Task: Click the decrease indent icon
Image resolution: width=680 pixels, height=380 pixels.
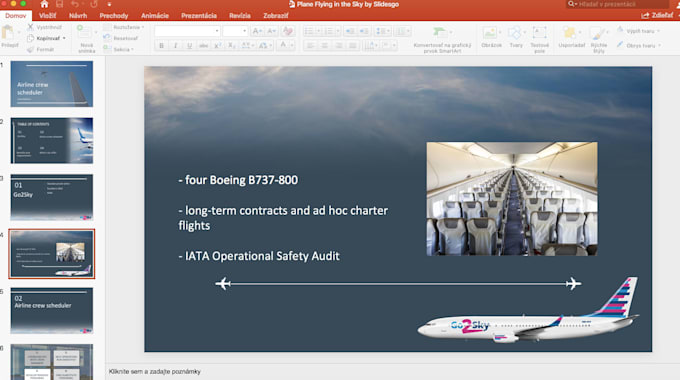Action: [350, 31]
